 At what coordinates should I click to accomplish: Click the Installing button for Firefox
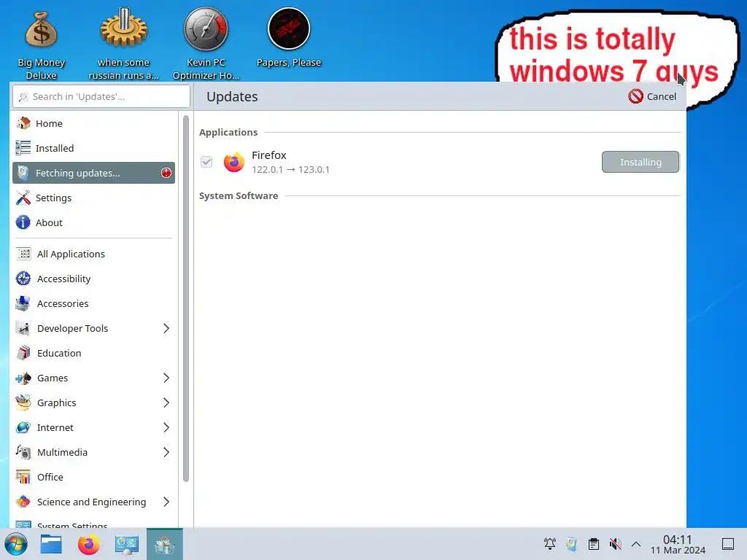click(x=640, y=162)
